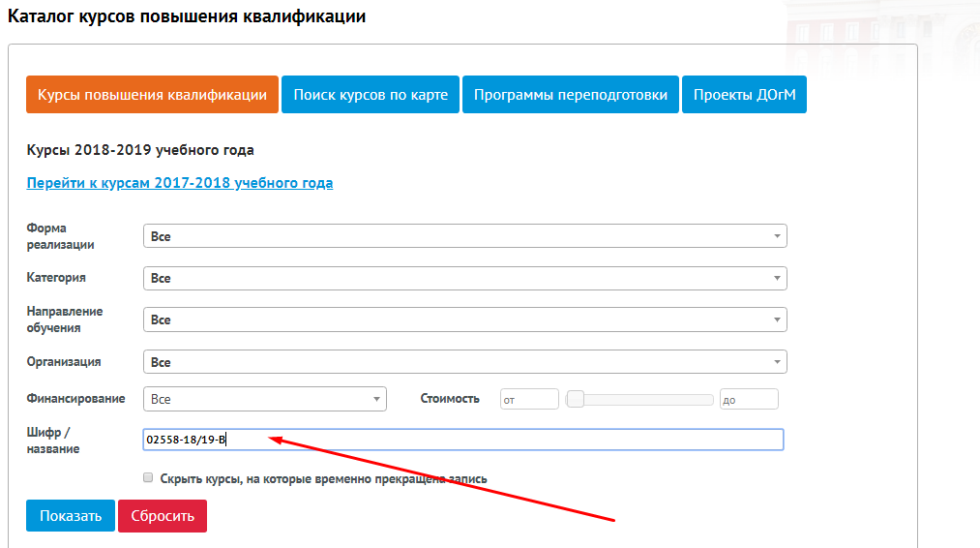
Task: Click the Форма реализации dropdown arrow
Action: pos(777,236)
